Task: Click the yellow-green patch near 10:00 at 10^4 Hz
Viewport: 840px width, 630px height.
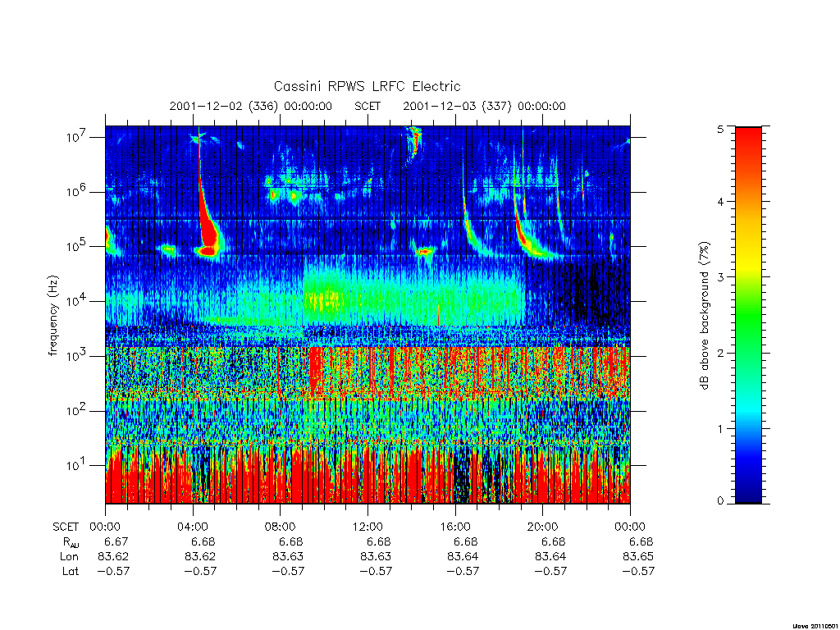Action: 324,299
